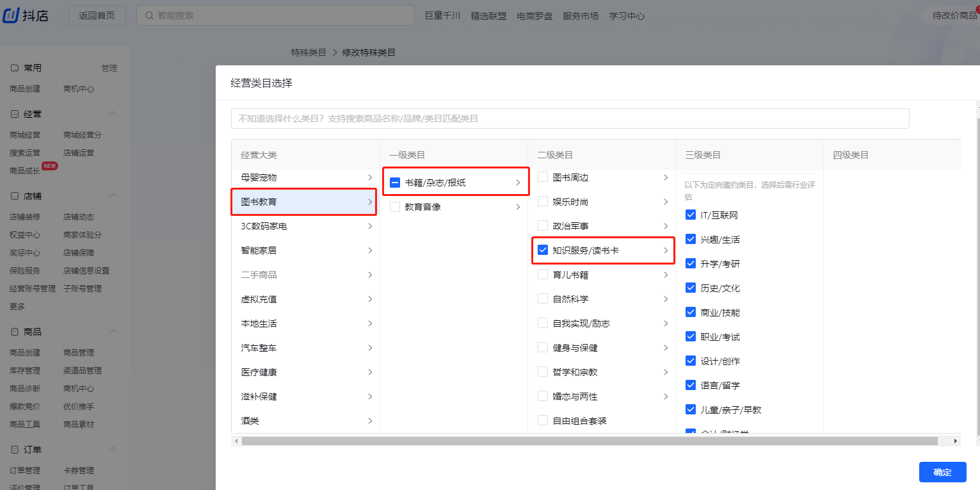Expand 图书教育 category chevron

point(370,202)
